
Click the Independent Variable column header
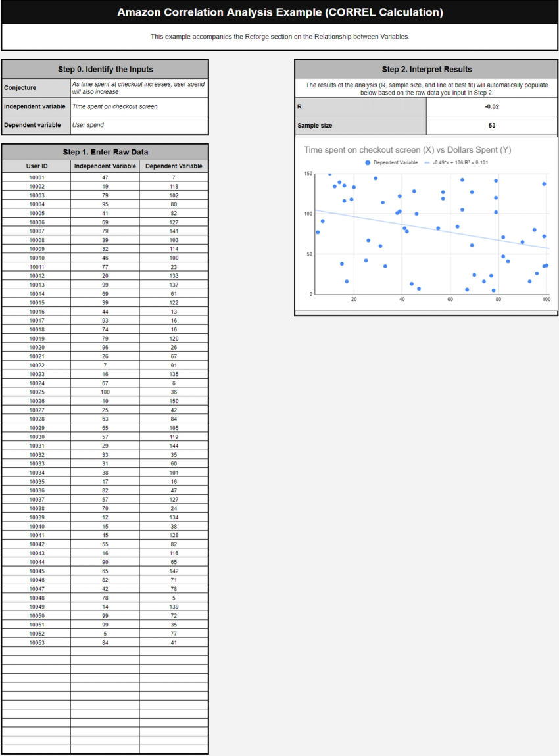pyautogui.click(x=105, y=166)
